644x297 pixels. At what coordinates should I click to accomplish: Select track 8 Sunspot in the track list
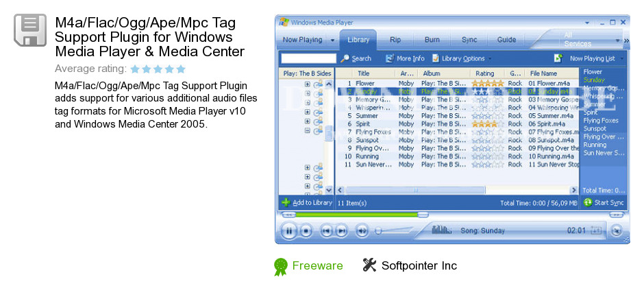coord(458,140)
